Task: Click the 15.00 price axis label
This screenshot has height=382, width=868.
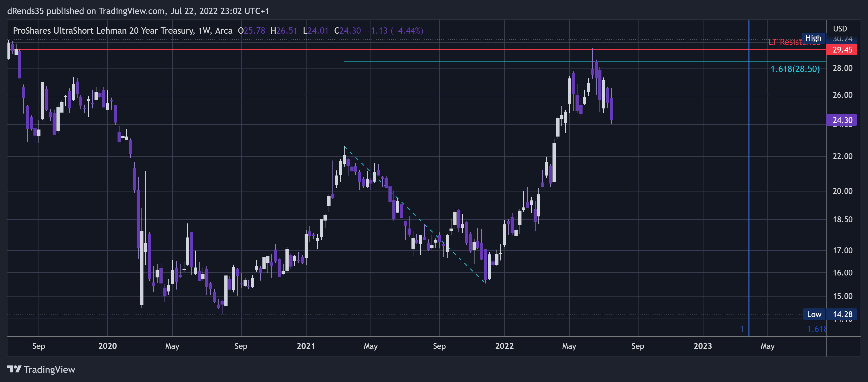Action: [x=842, y=296]
